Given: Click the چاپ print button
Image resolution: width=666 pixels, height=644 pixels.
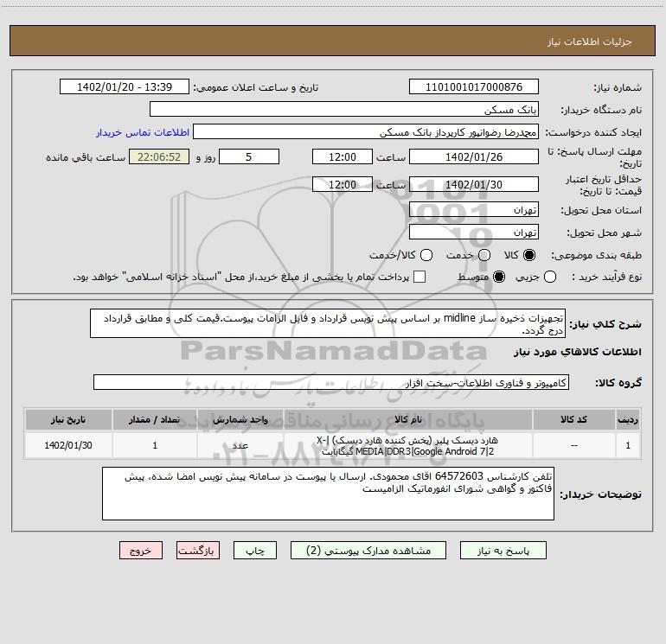Looking at the screenshot, I should [255, 551].
